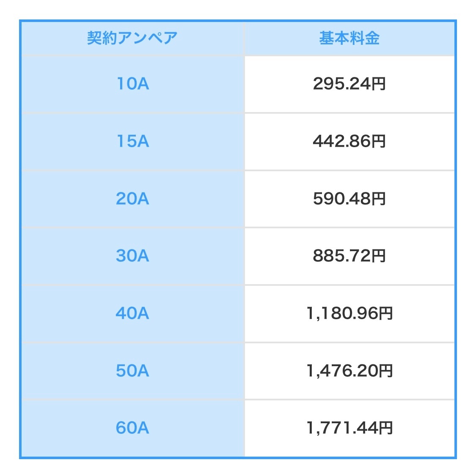This screenshot has width=476, height=471.
Task: Select the 10A row label
Action: click(x=133, y=84)
